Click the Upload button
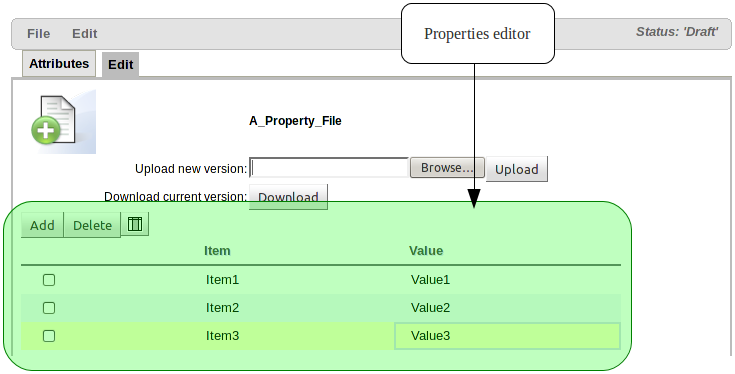This screenshot has height=374, width=735. click(x=517, y=169)
